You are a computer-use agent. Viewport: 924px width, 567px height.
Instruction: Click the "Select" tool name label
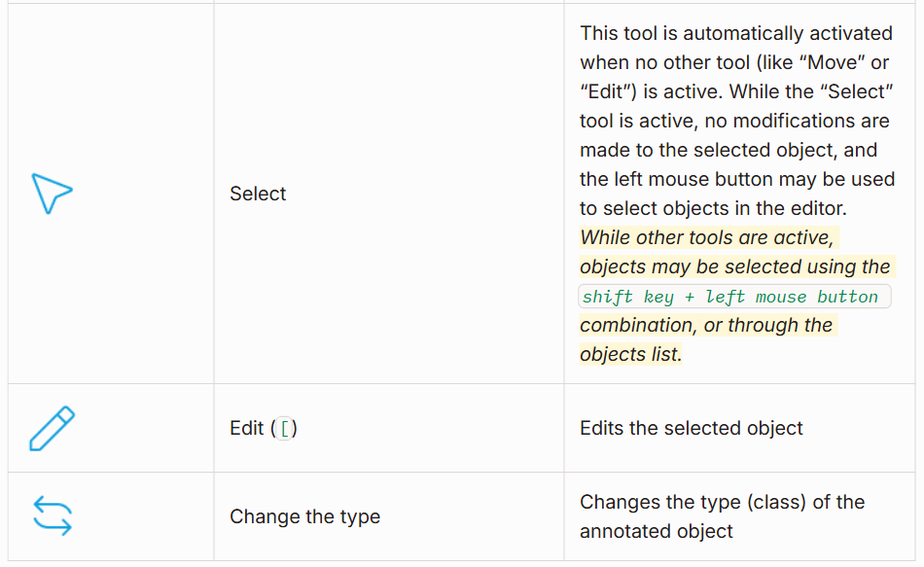[x=258, y=194]
